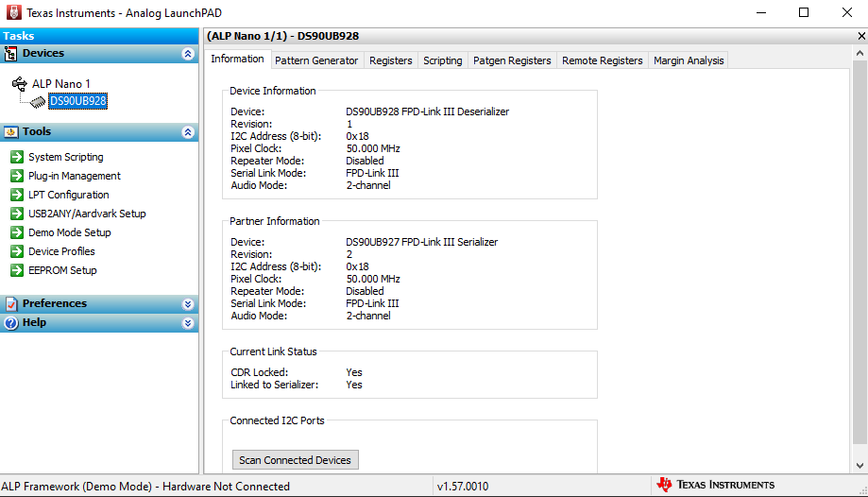The width and height of the screenshot is (868, 497).
Task: Click the green arrow icon beside System Scripting
Action: click(x=17, y=157)
